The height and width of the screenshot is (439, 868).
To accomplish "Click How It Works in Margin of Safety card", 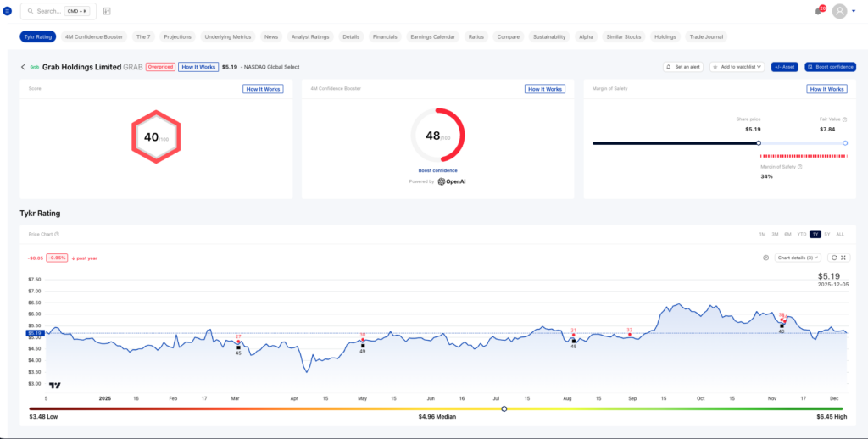I will (x=827, y=89).
